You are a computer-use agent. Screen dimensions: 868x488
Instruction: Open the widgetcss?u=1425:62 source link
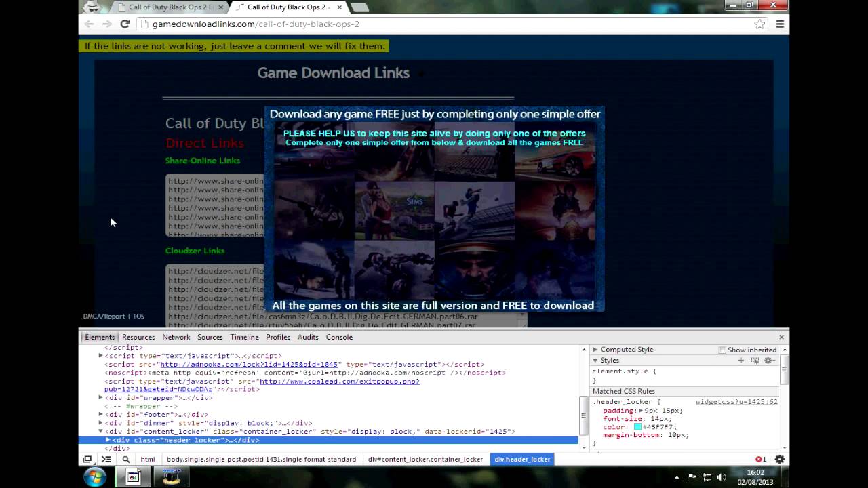pyautogui.click(x=736, y=402)
